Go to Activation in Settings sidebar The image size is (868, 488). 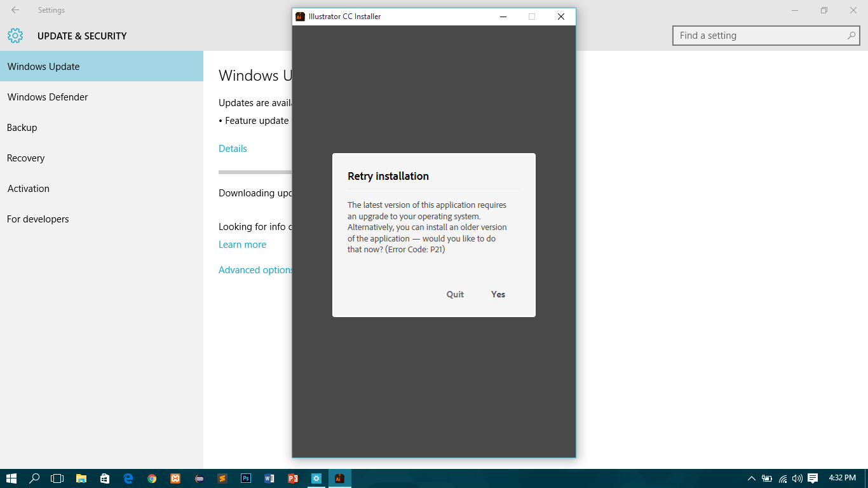click(x=102, y=189)
